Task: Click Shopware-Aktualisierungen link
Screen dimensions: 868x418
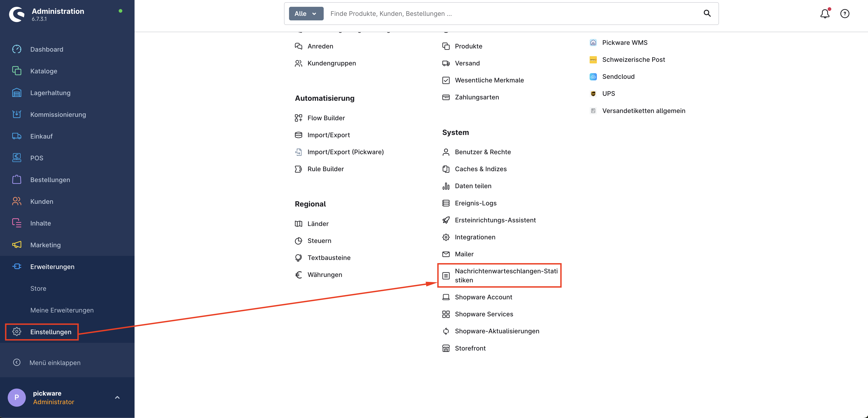Action: pos(497,331)
